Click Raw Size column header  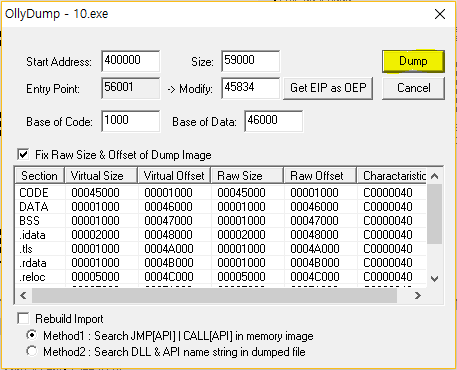pos(247,176)
